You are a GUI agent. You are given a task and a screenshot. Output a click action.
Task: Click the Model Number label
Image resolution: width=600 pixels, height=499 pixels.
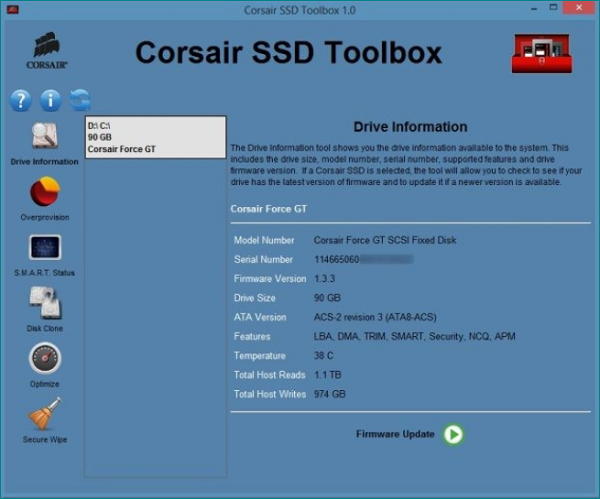(264, 240)
